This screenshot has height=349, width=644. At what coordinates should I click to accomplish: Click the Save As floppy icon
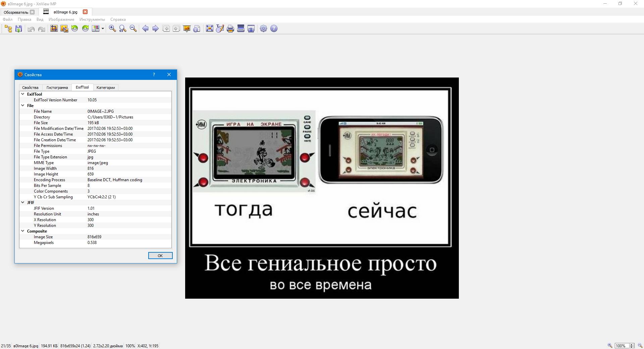point(19,29)
